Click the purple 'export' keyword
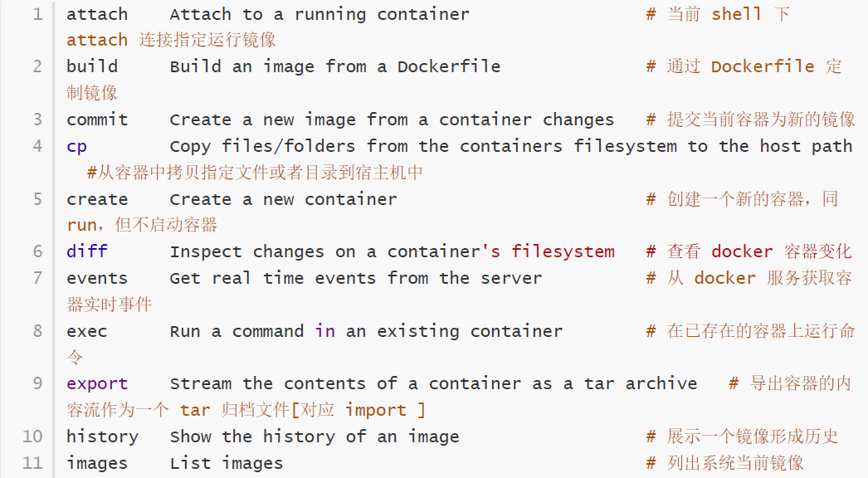The height and width of the screenshot is (478, 868). (97, 383)
